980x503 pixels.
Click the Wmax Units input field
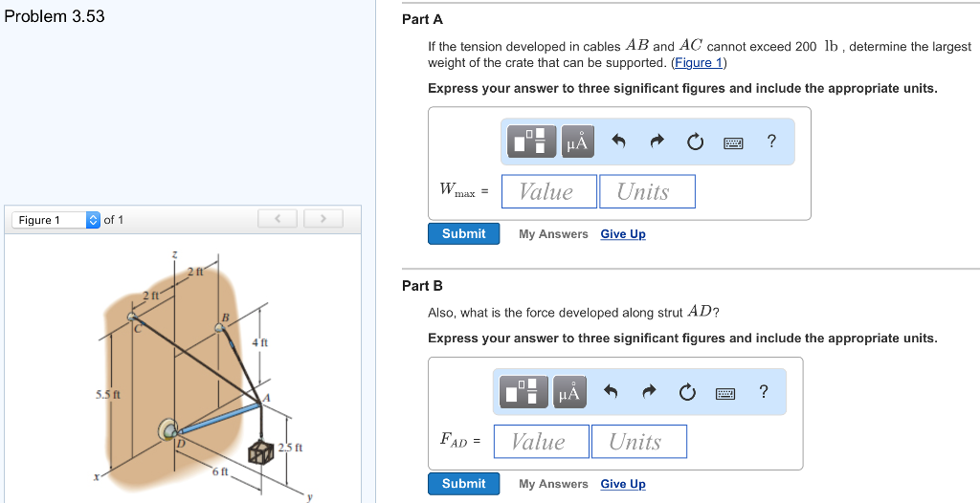tap(647, 191)
